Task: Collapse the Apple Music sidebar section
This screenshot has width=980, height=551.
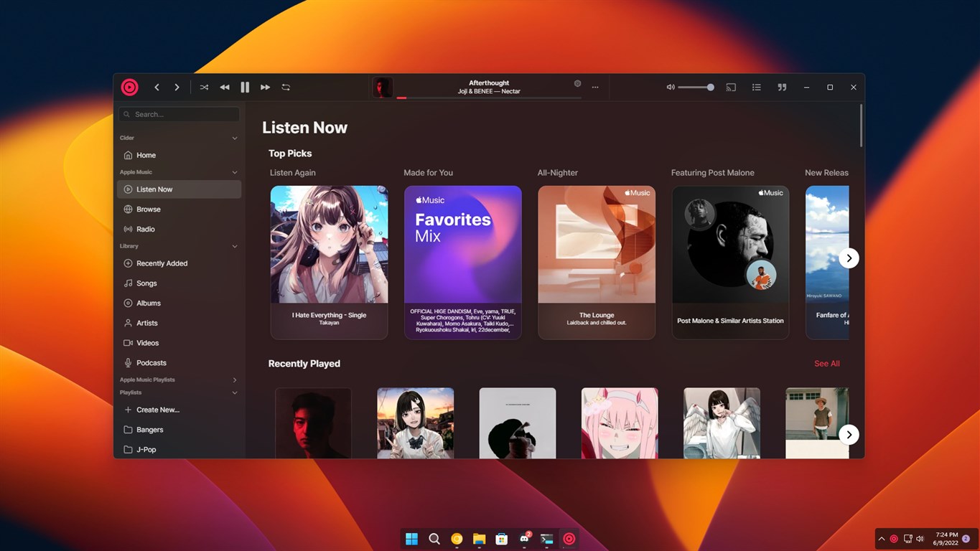Action: click(x=234, y=172)
